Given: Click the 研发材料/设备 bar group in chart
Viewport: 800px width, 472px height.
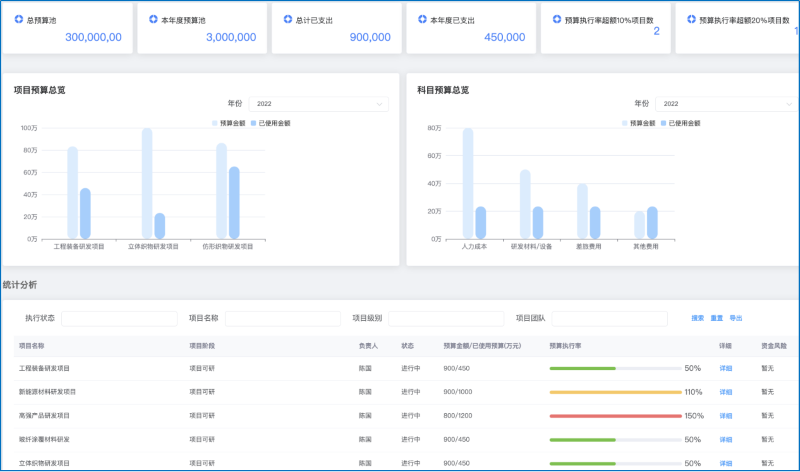Looking at the screenshot, I should pos(532,205).
